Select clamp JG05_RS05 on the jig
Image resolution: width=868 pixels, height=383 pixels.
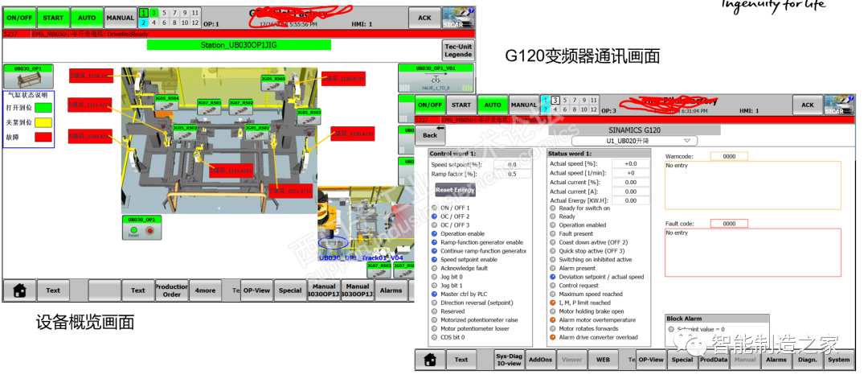coord(273,82)
